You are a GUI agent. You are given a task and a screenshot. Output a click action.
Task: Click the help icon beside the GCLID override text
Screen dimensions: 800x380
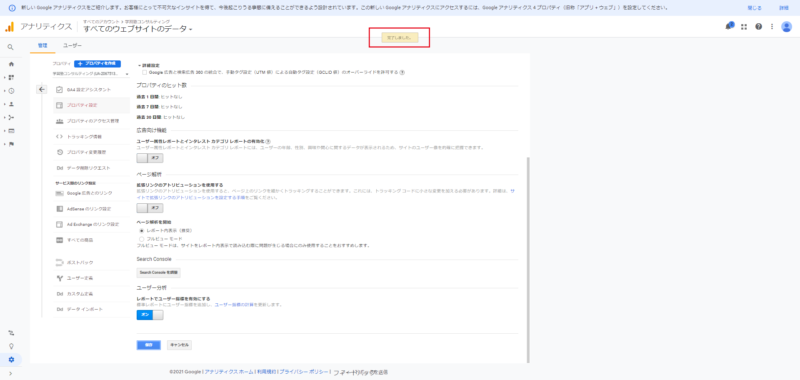(x=402, y=72)
